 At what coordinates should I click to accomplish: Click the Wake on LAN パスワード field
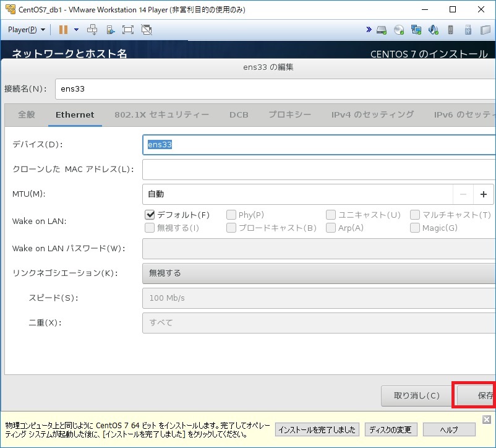[x=319, y=249]
